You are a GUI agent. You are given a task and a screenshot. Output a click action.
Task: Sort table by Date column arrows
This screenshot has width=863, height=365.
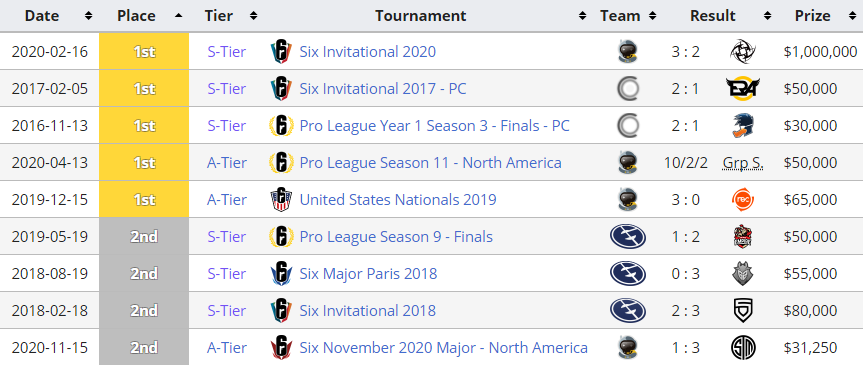(88, 16)
